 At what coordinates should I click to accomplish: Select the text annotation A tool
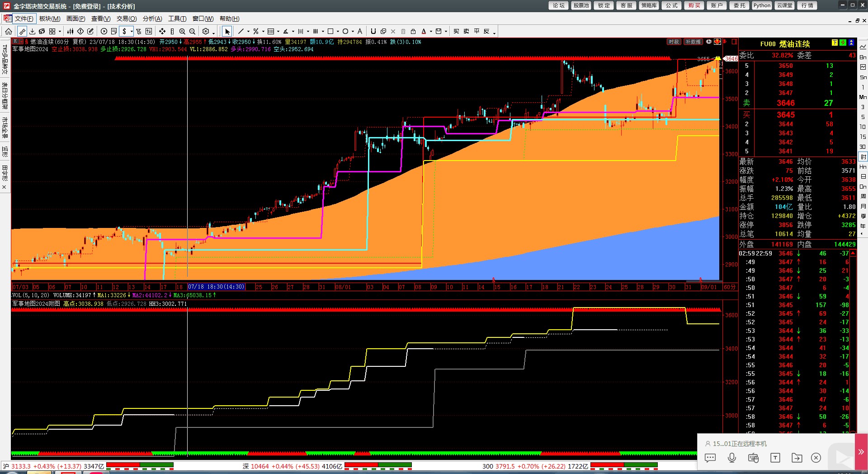click(x=360, y=31)
